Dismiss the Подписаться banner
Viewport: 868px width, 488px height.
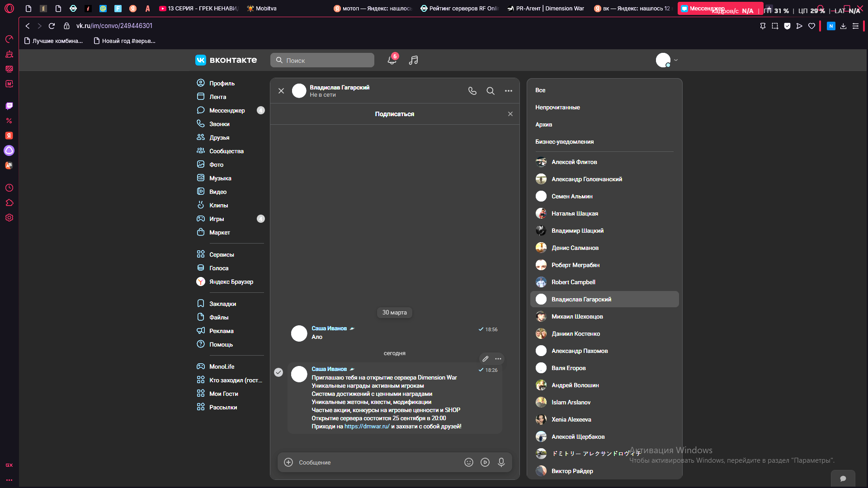click(x=510, y=114)
